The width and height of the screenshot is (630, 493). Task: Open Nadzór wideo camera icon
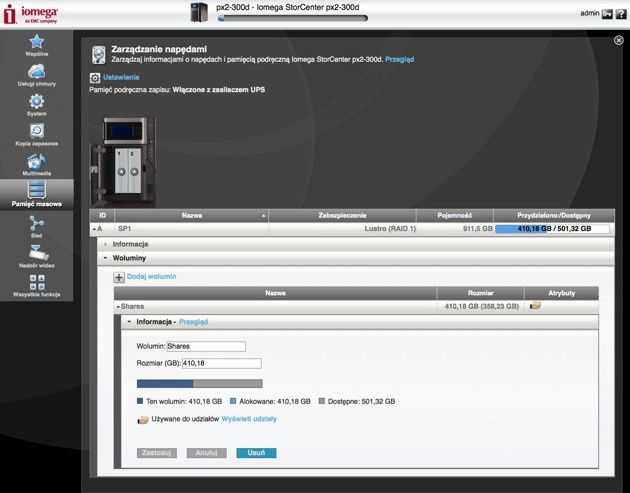[39, 253]
